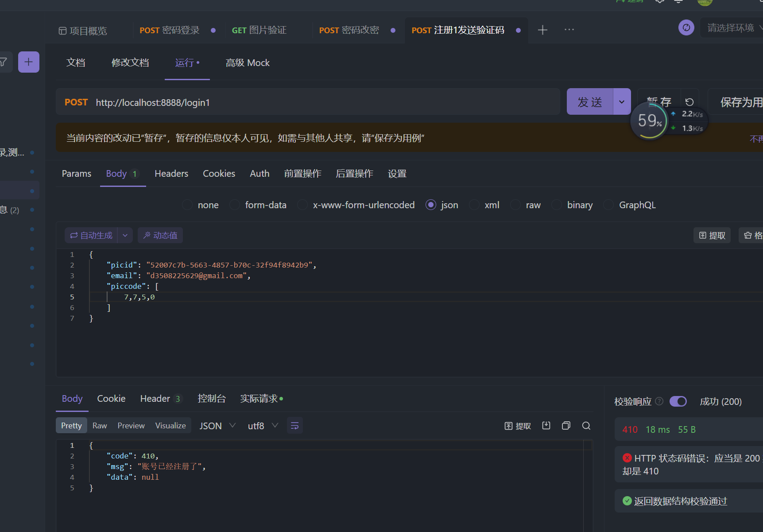
Task: Switch to 项目概览 tab
Action: pyautogui.click(x=83, y=31)
